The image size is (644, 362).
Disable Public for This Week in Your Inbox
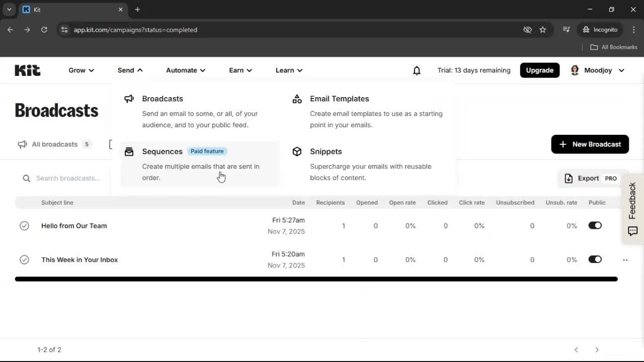pos(595,259)
